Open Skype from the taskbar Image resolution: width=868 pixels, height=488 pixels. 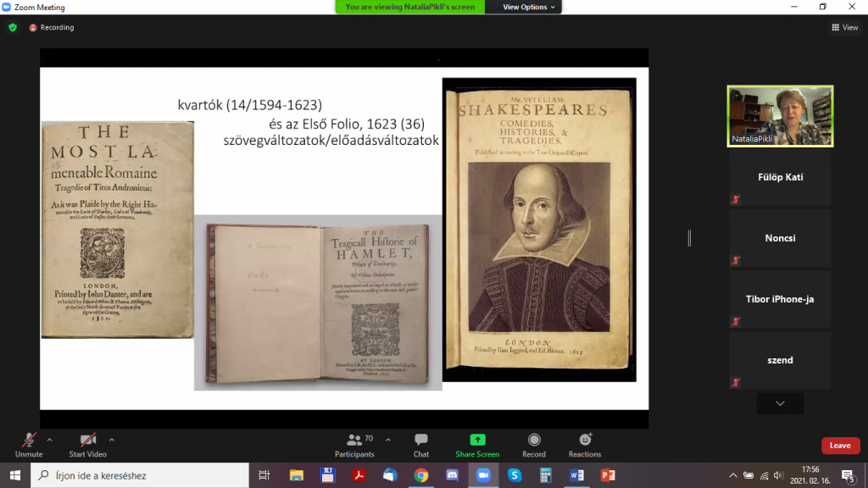(515, 475)
